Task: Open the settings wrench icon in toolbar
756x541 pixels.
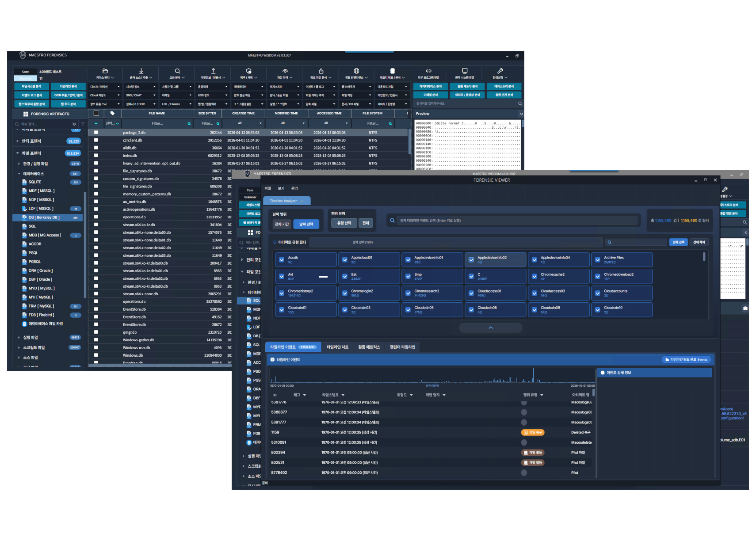Action: coord(500,71)
